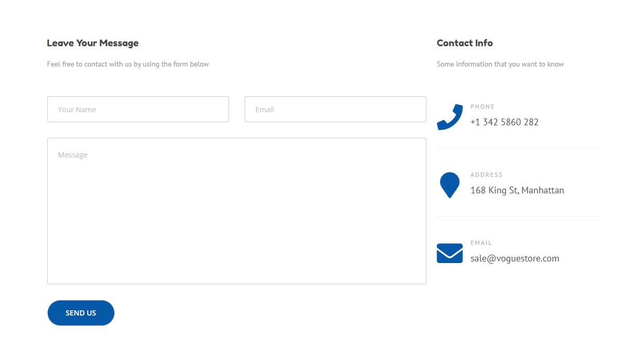Click the 'Feel free to contact with us' subtitle
The image size is (644, 354).
coord(128,64)
